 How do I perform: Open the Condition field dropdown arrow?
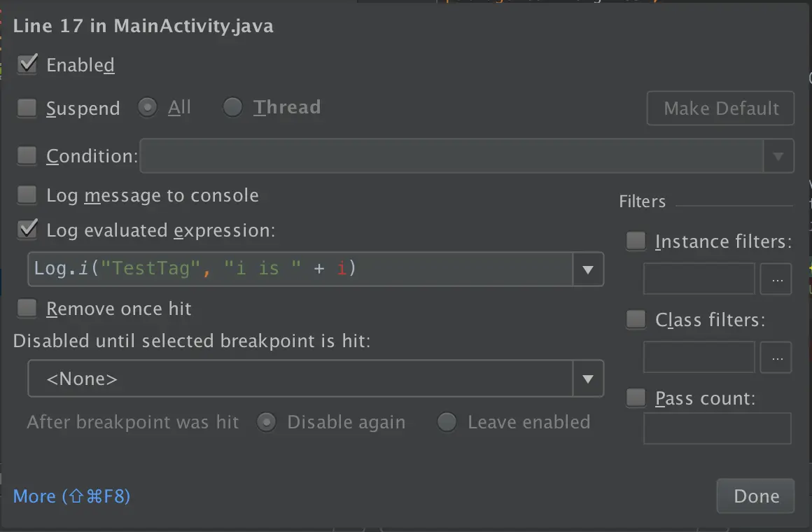(x=778, y=156)
